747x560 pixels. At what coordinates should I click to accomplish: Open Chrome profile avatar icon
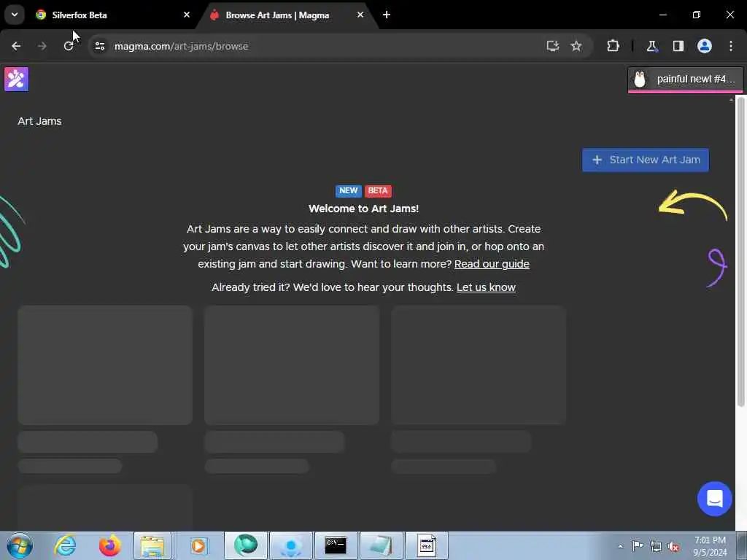pos(705,46)
